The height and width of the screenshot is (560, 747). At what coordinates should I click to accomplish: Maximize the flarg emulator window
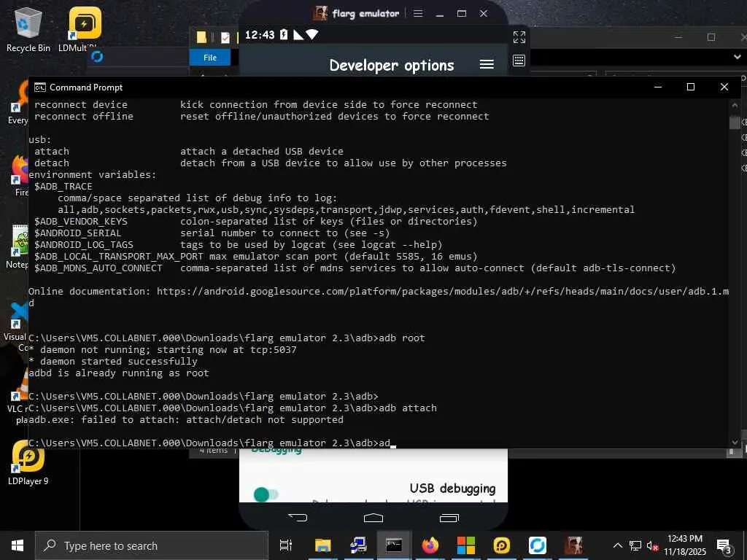tap(462, 14)
